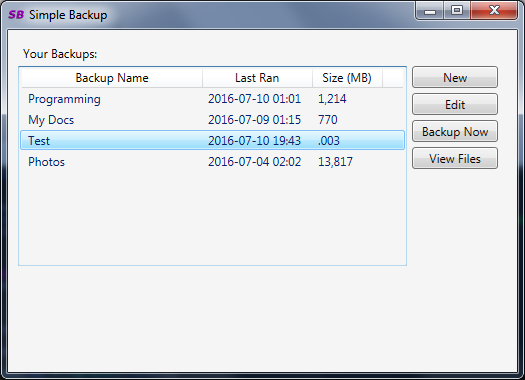The width and height of the screenshot is (525, 380).
Task: Maximize the Simple Backup window
Action: point(457,11)
